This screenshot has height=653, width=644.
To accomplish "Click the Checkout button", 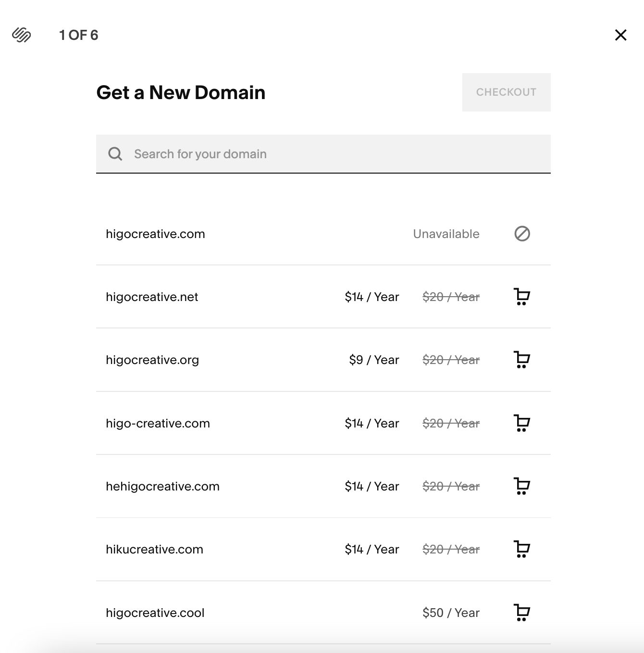I will pyautogui.click(x=506, y=92).
